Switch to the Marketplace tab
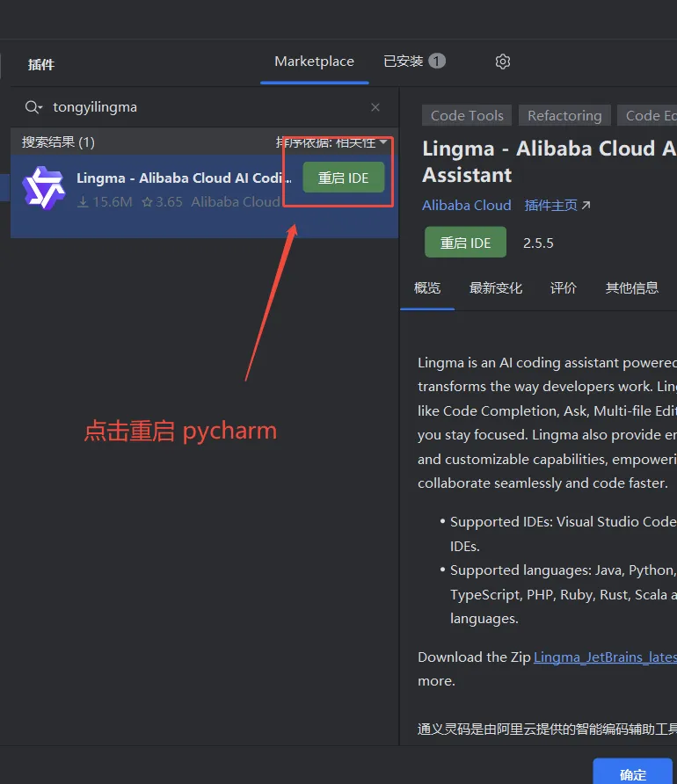 314,62
